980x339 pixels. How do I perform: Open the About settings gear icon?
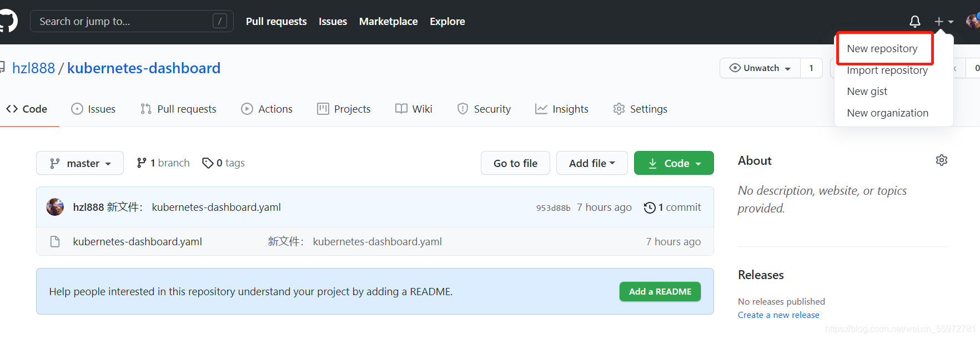[941, 160]
